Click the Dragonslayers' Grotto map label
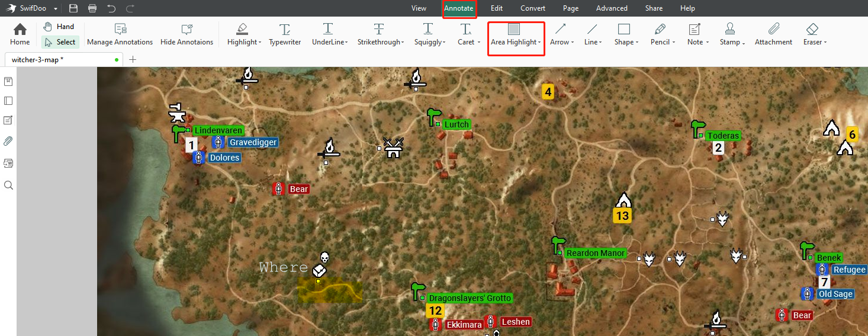This screenshot has width=868, height=336. click(470, 298)
